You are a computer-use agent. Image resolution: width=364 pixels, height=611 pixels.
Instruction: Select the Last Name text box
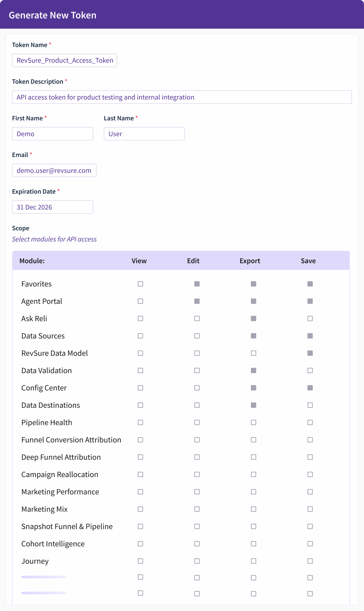(144, 134)
